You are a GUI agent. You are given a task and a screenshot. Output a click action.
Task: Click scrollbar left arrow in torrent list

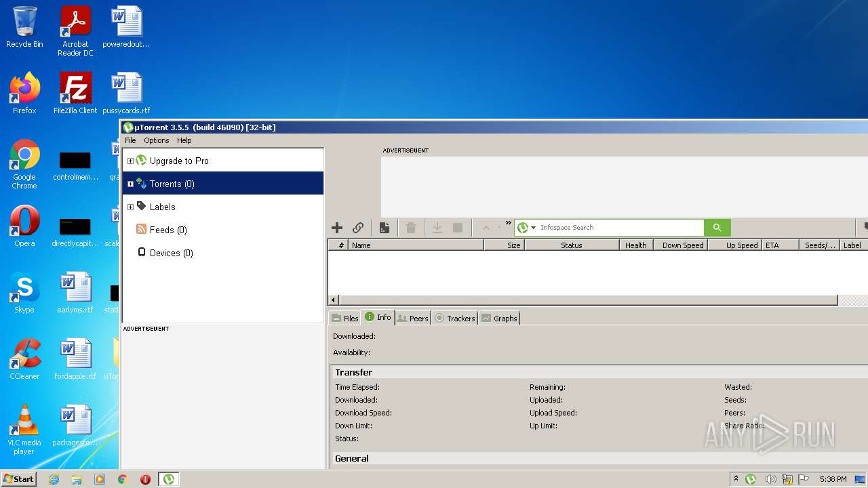tap(333, 300)
